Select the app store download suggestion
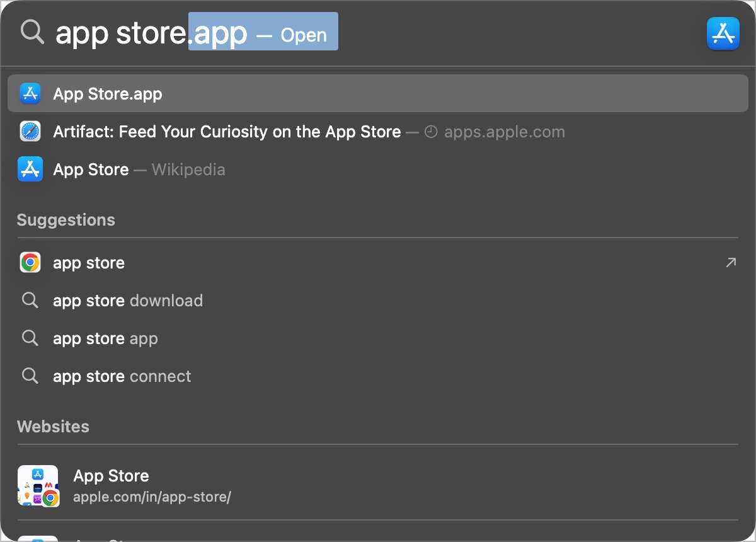Image resolution: width=756 pixels, height=542 pixels. 128,301
